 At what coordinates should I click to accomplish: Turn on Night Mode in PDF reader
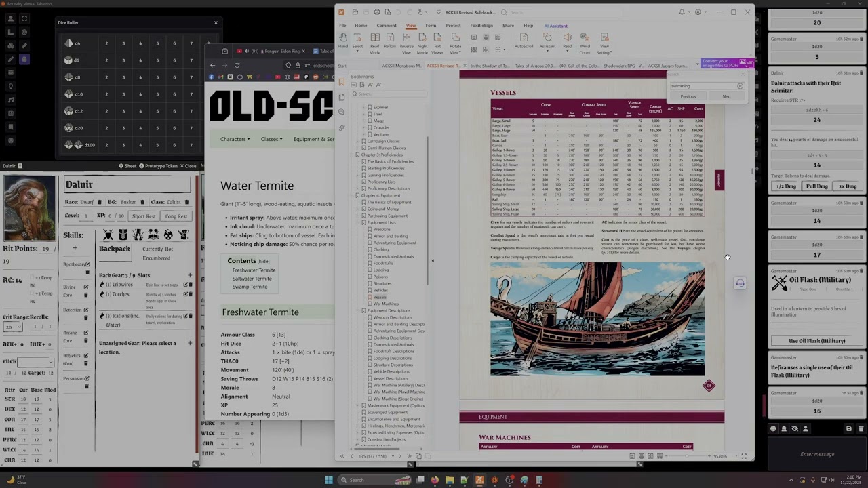click(422, 43)
